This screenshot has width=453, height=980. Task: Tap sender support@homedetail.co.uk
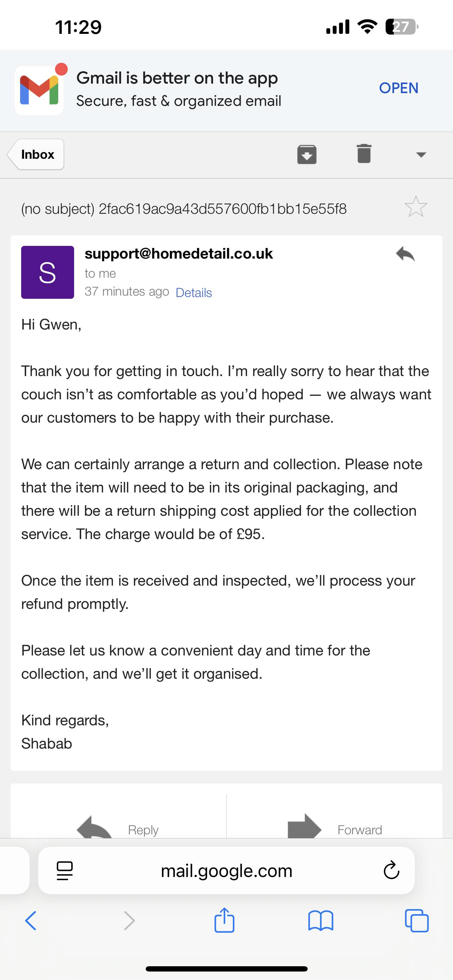coord(179,254)
